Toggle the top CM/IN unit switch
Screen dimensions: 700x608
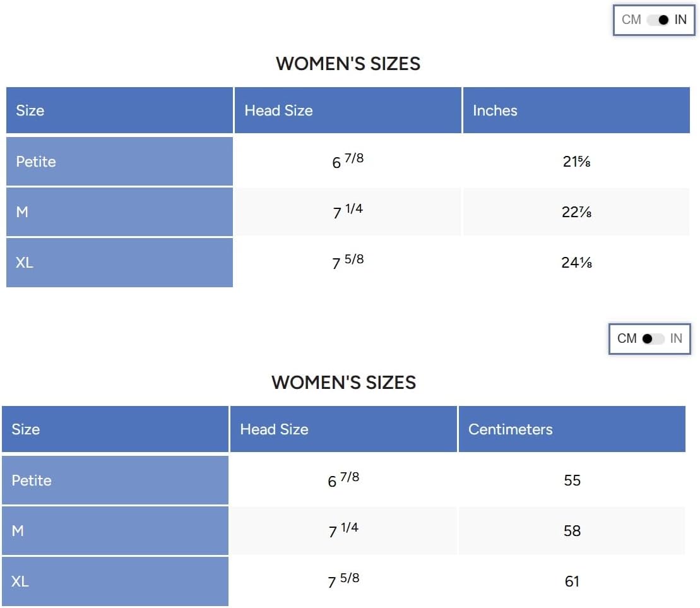coord(658,20)
